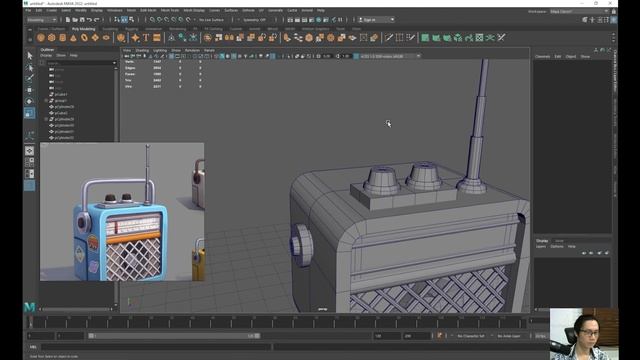Toggle auto keyframe button near range slider
This screenshot has height=360, width=640.
click(x=440, y=336)
